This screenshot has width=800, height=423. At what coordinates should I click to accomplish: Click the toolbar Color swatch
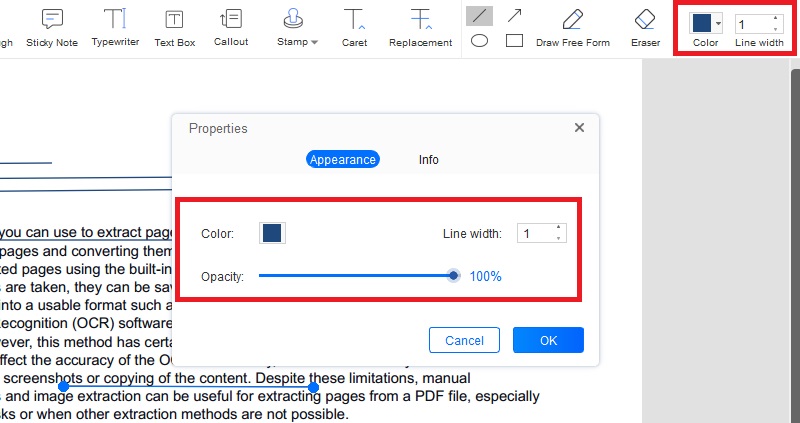[702, 23]
